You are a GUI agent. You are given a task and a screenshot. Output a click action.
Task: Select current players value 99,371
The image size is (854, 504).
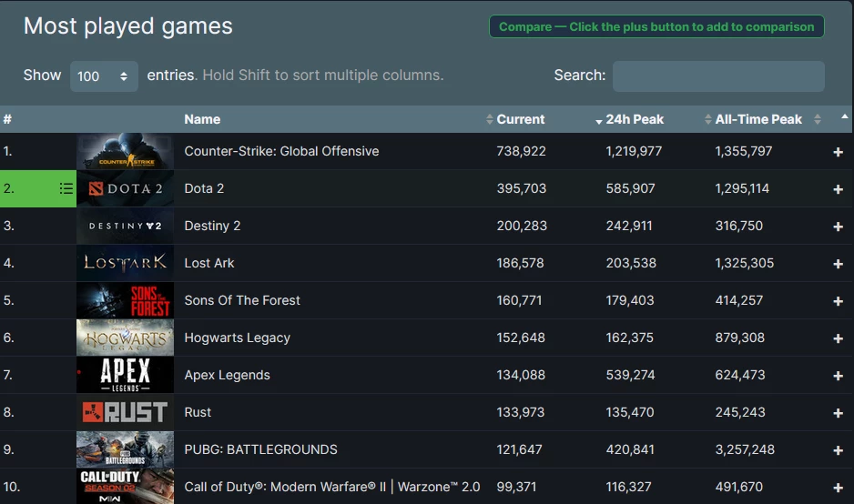click(516, 487)
